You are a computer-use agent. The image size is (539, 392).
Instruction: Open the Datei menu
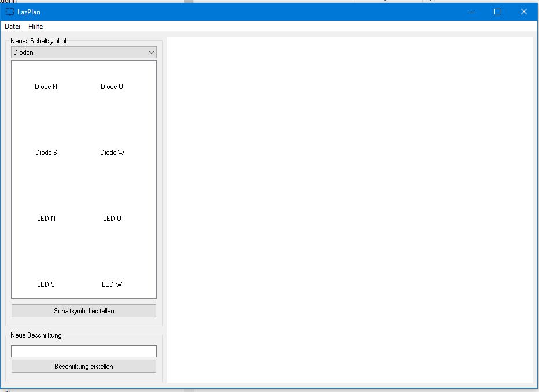pos(12,27)
